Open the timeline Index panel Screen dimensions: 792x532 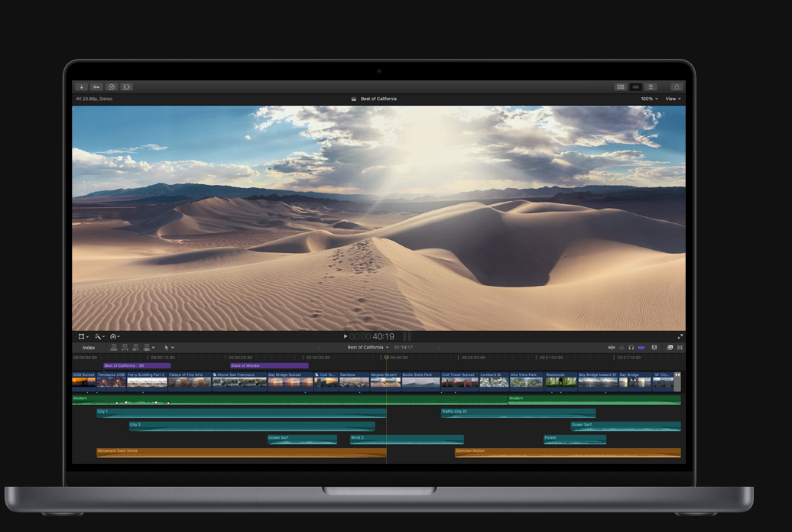(89, 347)
